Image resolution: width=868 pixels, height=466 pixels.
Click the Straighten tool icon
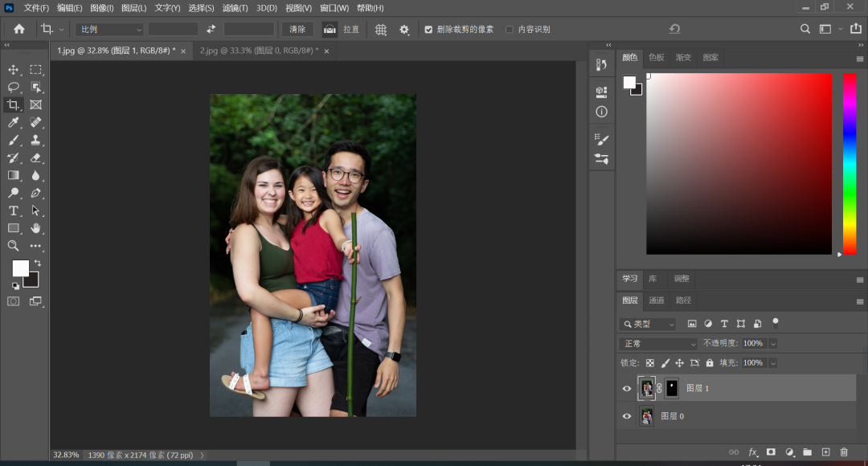pos(330,30)
